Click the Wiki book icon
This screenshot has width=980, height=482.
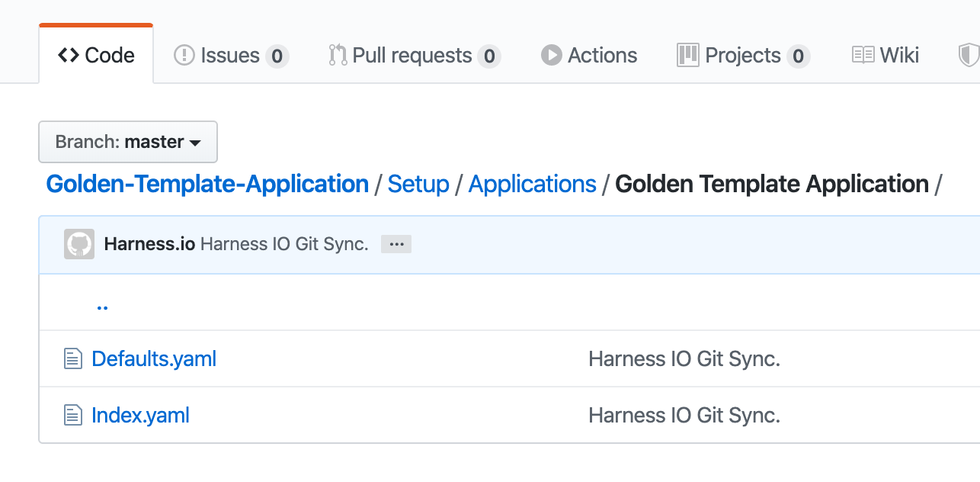(x=863, y=56)
